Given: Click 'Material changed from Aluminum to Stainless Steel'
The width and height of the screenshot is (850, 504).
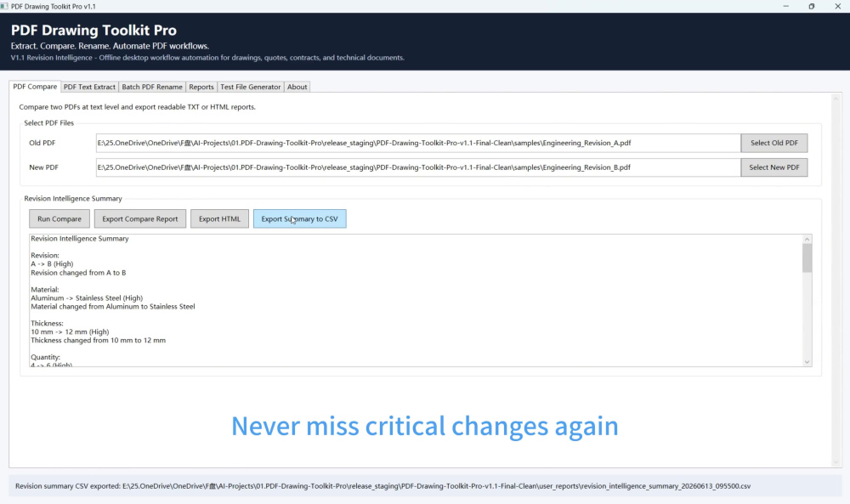Looking at the screenshot, I should click(113, 307).
